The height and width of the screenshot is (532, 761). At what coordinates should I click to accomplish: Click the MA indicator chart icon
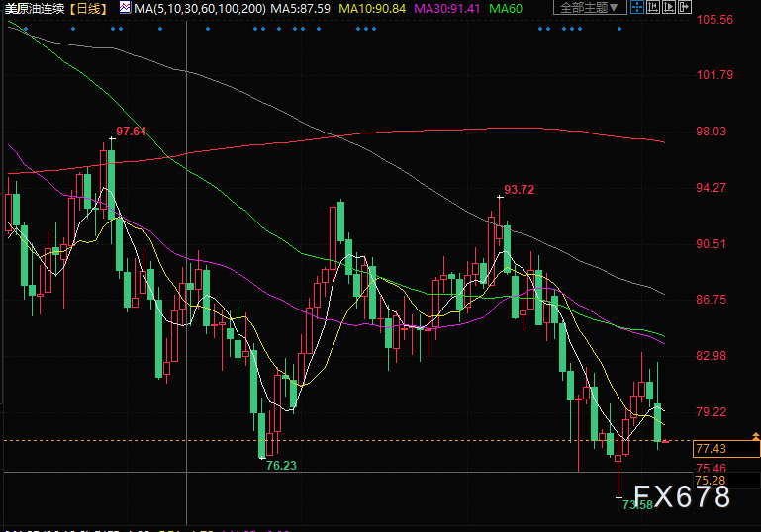point(125,7)
